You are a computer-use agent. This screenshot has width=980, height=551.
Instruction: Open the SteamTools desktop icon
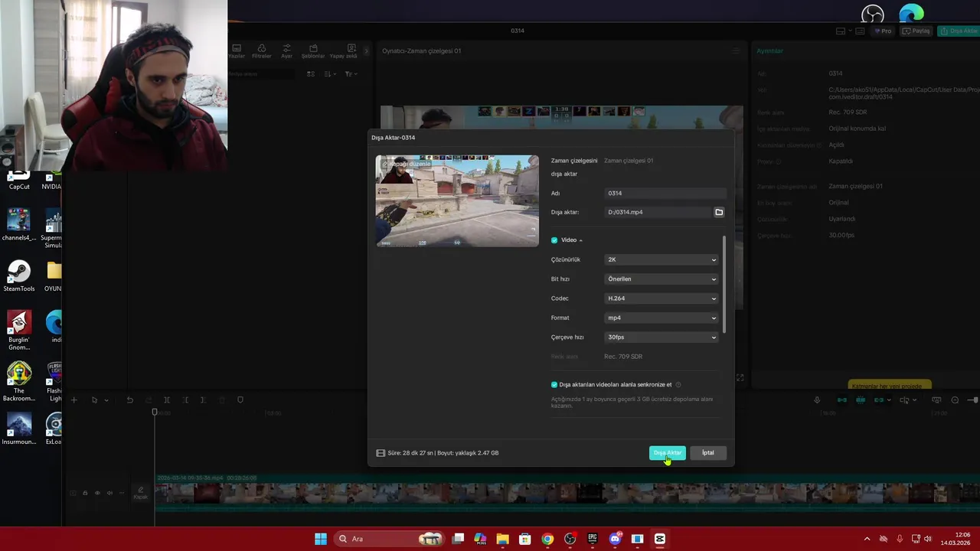[x=19, y=276]
